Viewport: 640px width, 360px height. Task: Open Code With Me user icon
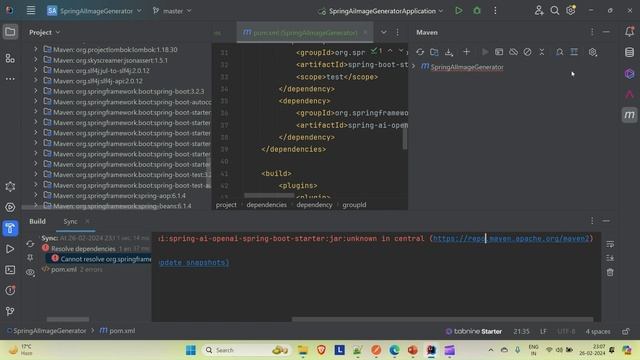pos(539,11)
